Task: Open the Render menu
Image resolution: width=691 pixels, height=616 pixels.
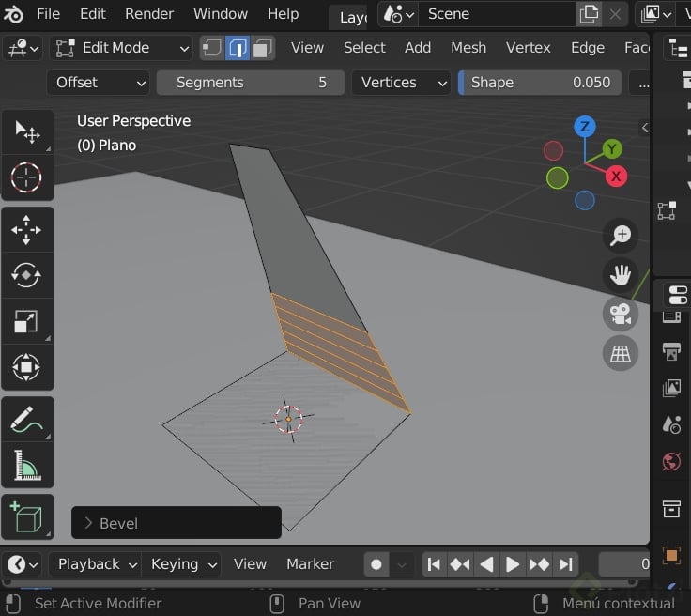Action: click(x=149, y=14)
